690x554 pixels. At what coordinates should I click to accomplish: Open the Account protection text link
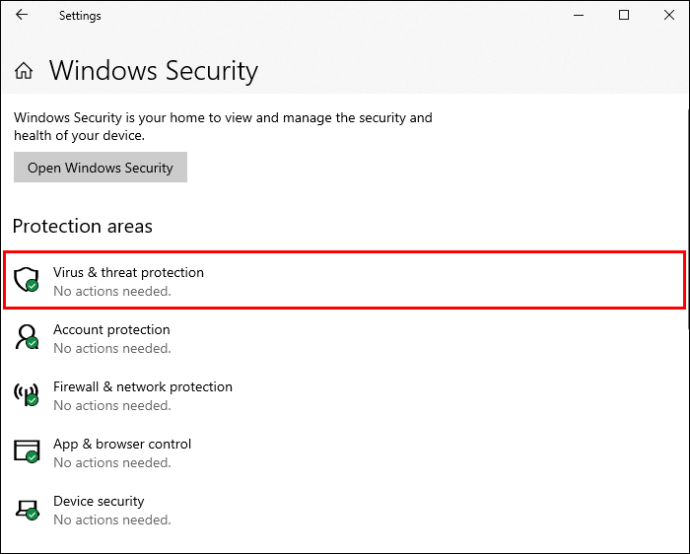[111, 329]
